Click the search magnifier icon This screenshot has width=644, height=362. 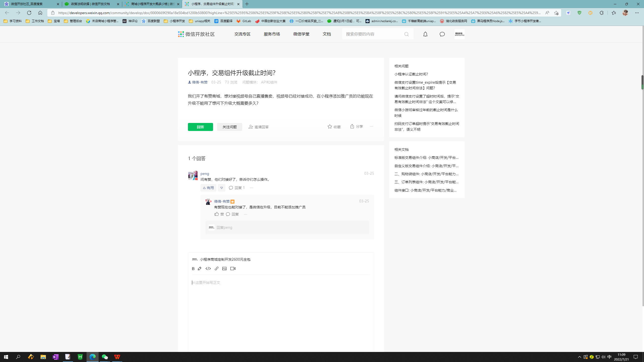pos(406,34)
